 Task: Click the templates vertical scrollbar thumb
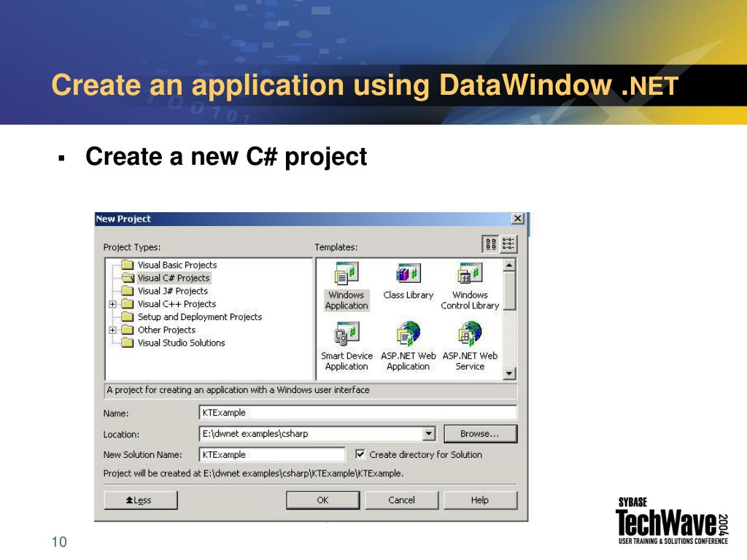click(509, 291)
